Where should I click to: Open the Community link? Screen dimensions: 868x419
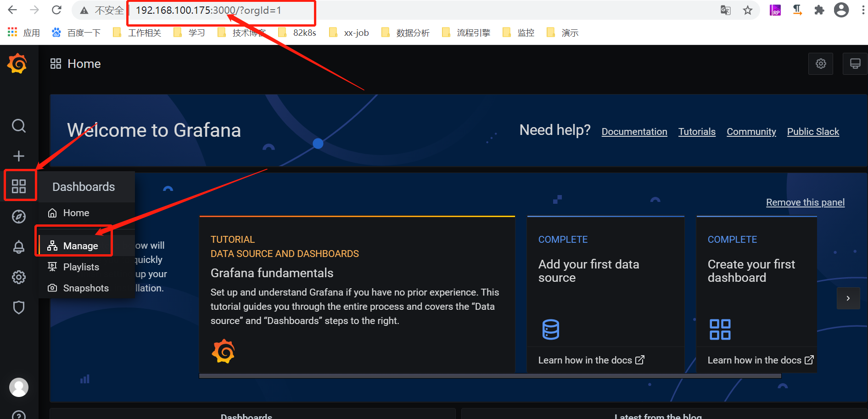751,132
